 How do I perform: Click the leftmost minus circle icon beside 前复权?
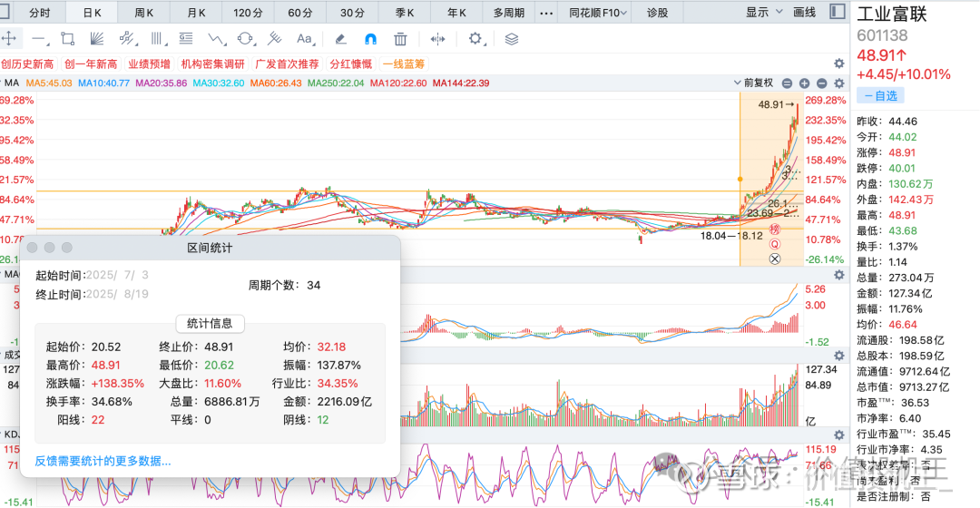point(787,83)
